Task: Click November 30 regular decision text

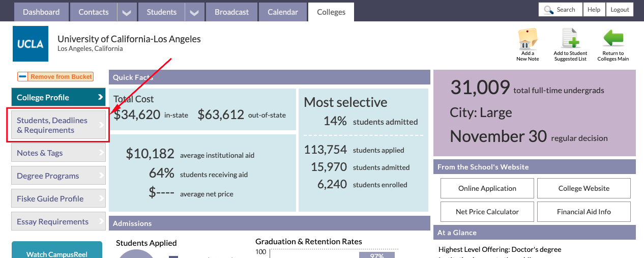Action: [529, 136]
